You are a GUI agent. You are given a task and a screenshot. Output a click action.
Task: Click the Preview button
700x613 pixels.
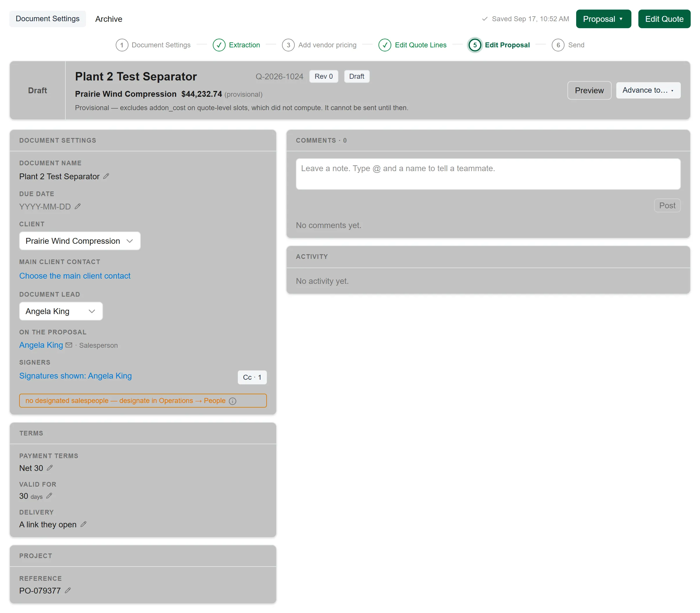pos(589,90)
